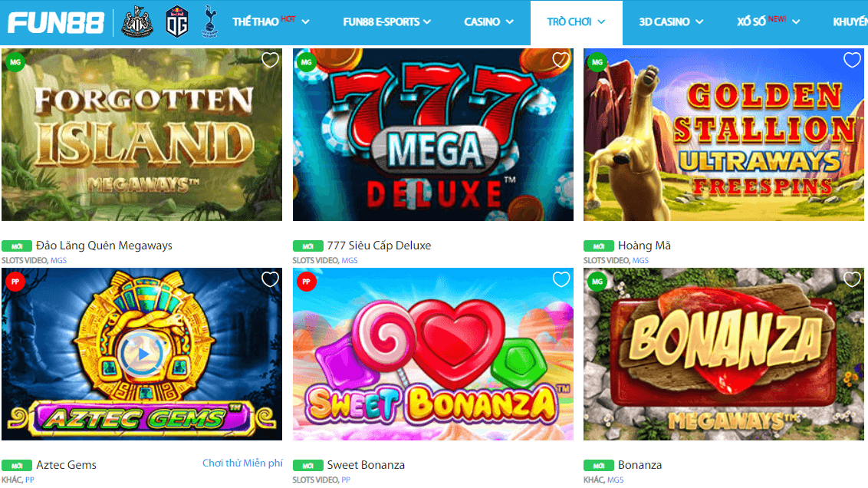Click the OG esports team logo
Screen dimensions: 868x488
coord(177,21)
